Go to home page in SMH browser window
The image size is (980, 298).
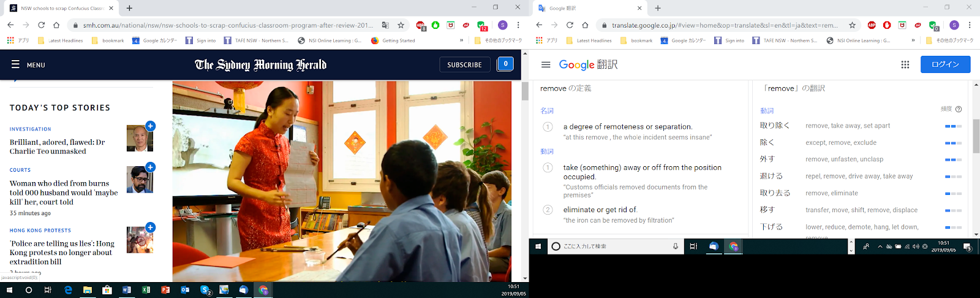(x=56, y=25)
